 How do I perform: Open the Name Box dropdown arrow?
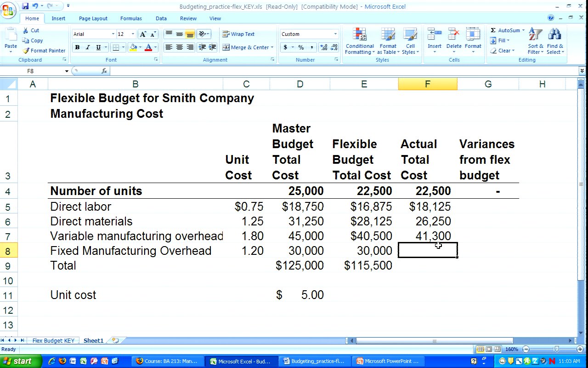pos(67,71)
